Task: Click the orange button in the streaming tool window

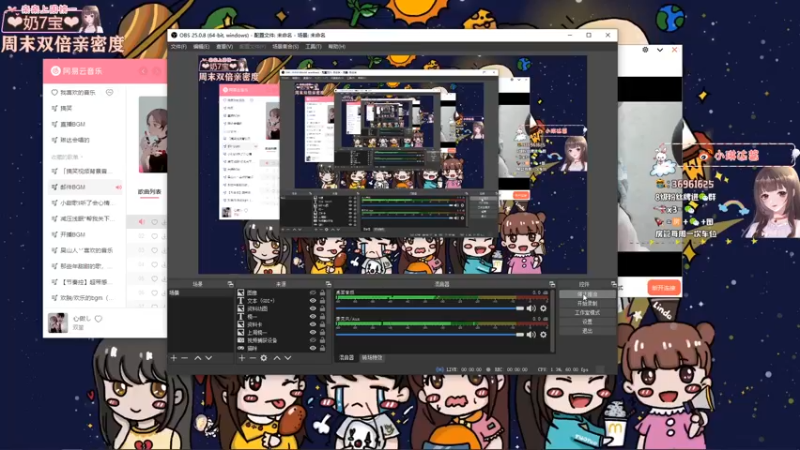Action: pyautogui.click(x=664, y=288)
